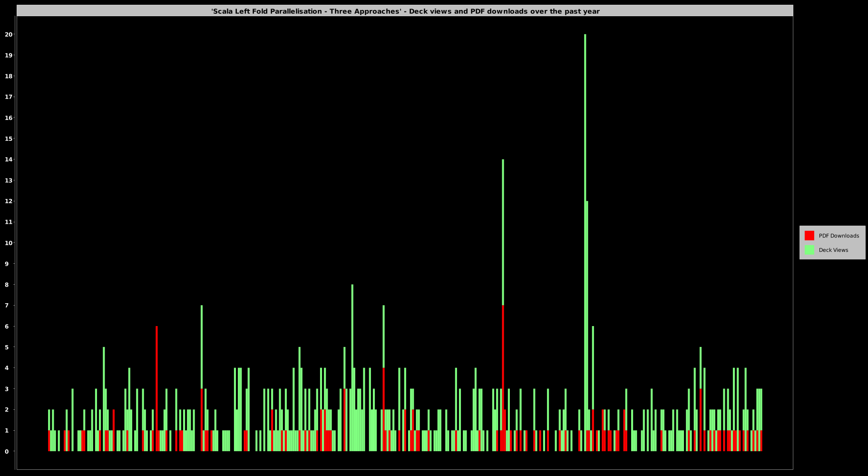This screenshot has height=476, width=868.
Task: Click the y-axis label 11
Action: (8, 222)
